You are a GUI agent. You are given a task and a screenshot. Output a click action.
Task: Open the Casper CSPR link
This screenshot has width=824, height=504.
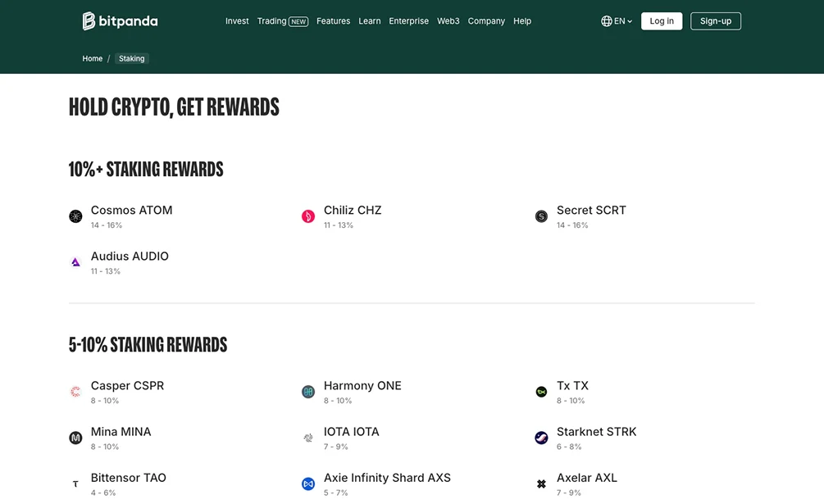click(127, 385)
